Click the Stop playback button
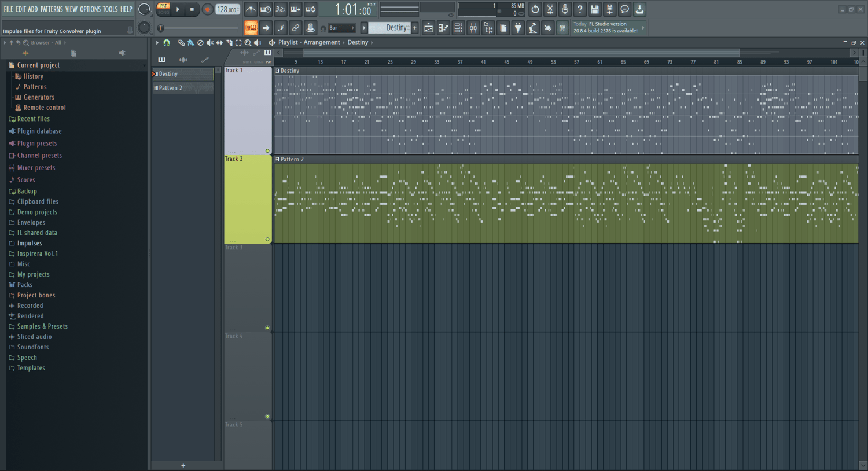The width and height of the screenshot is (868, 471). (x=192, y=9)
